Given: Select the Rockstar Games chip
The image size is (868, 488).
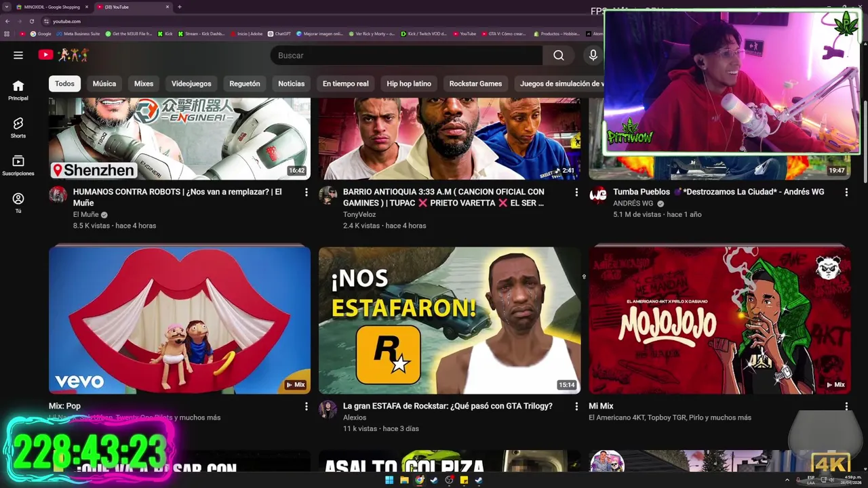Looking at the screenshot, I should 475,83.
